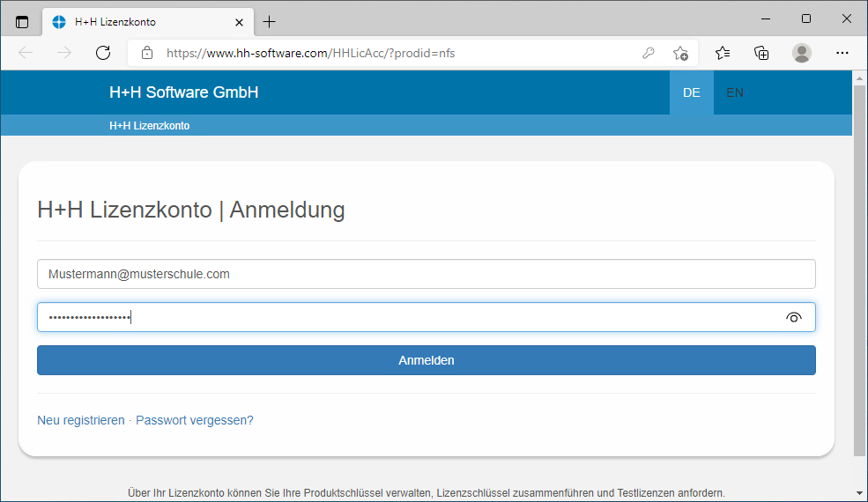
Task: Open the browser profile avatar
Action: (x=802, y=53)
